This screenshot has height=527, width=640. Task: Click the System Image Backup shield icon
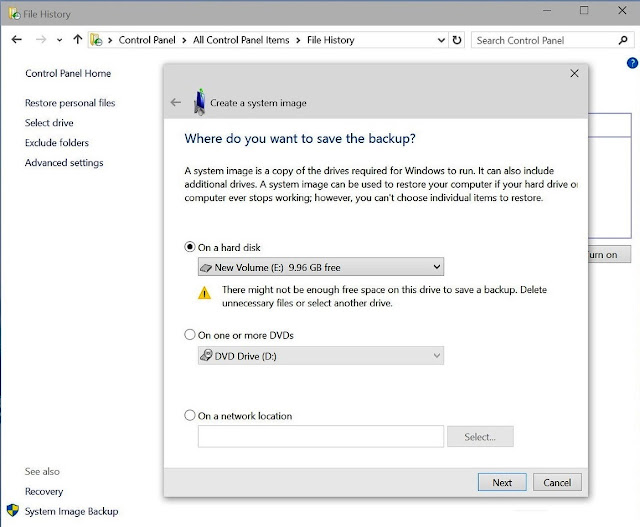(x=12, y=510)
